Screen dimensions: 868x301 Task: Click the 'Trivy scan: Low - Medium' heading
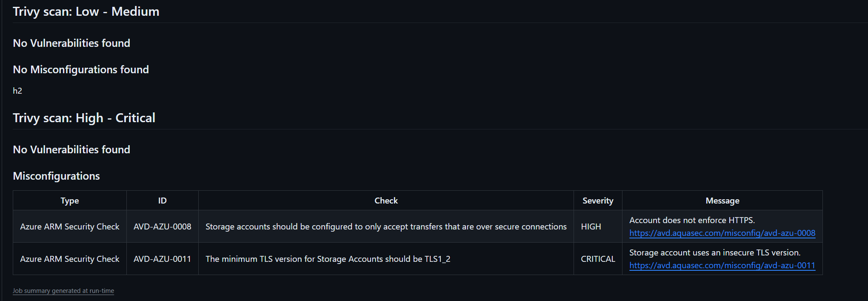(x=86, y=11)
